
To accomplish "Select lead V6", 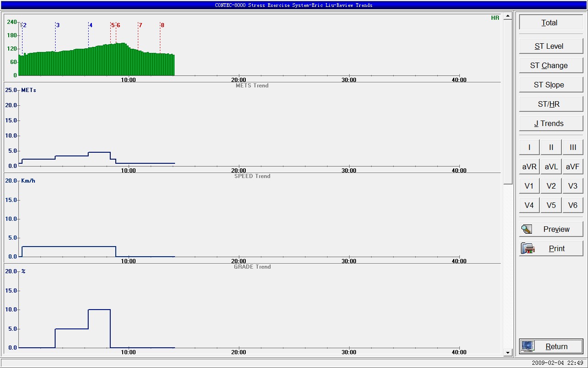I will 572,205.
